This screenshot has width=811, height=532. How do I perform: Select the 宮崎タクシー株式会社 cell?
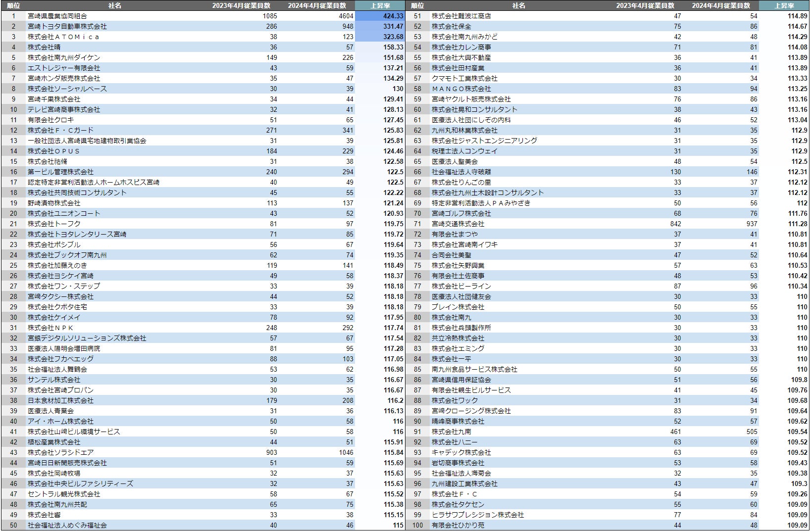pyautogui.click(x=60, y=296)
